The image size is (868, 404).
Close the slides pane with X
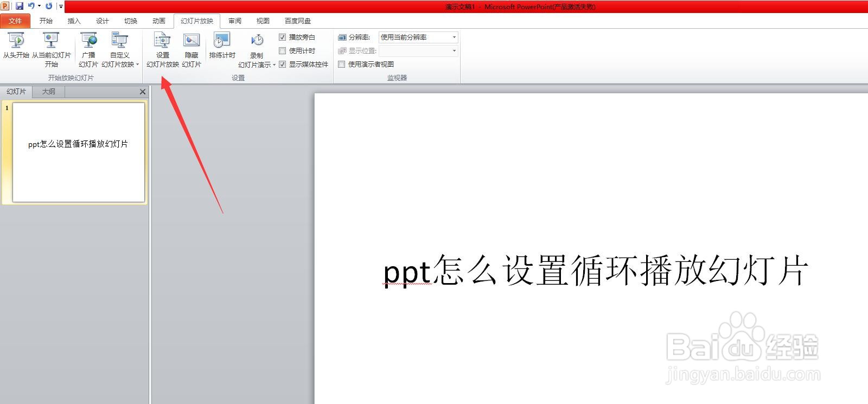[x=143, y=92]
